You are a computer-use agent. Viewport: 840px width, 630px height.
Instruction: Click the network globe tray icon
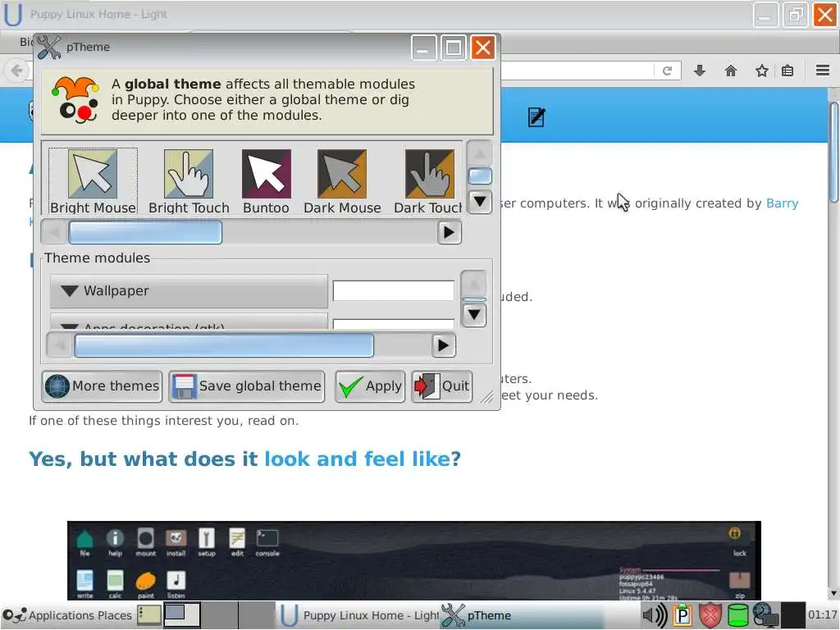[x=765, y=615]
